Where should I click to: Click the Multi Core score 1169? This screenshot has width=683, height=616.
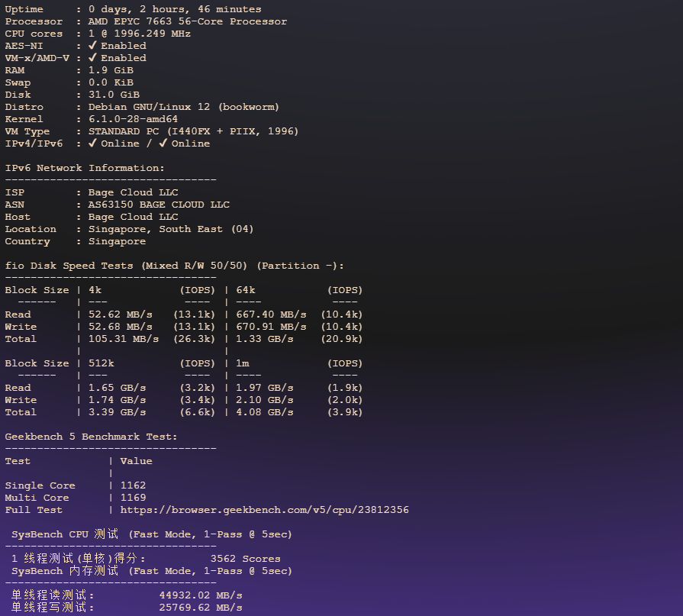pos(133,498)
